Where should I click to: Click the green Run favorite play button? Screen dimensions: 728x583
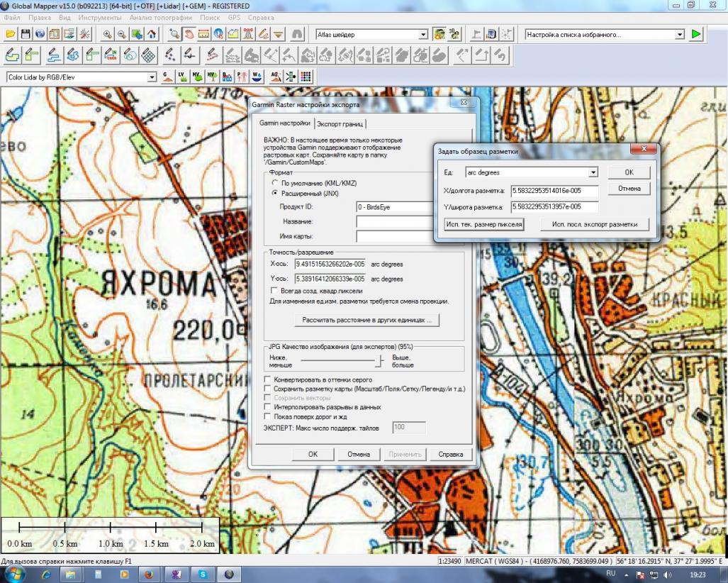click(x=696, y=34)
